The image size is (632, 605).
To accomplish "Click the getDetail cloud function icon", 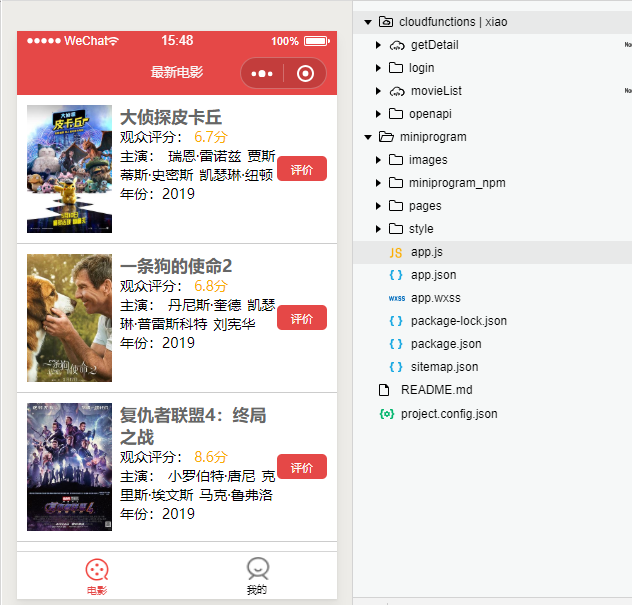I will click(x=397, y=46).
